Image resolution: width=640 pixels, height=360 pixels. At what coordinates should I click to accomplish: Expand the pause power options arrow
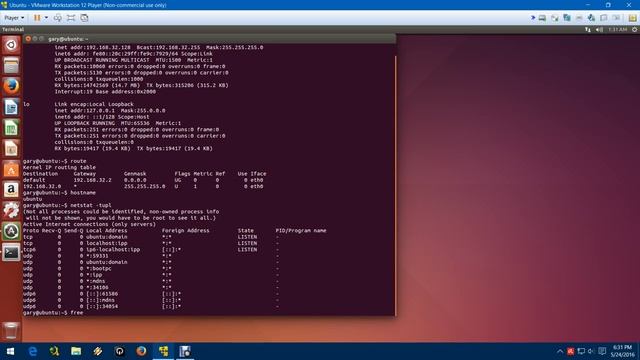(46, 18)
